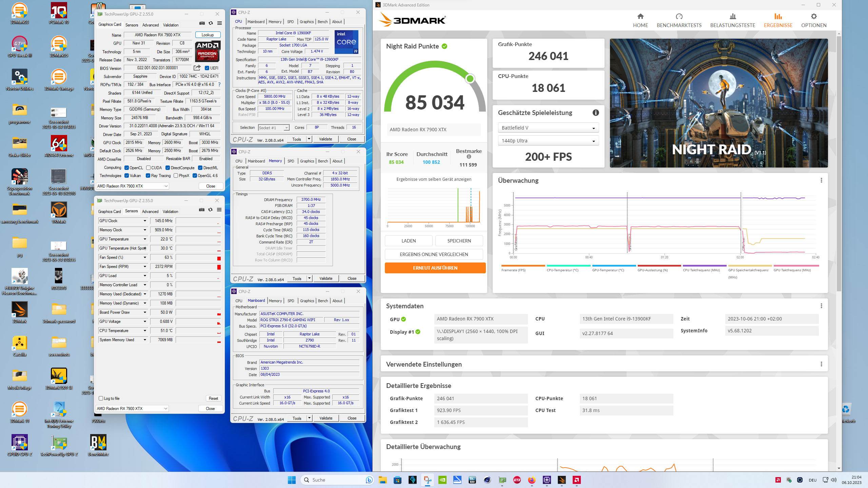Open AMD Software from taskbar
This screenshot has width=868, height=488.
click(576, 480)
